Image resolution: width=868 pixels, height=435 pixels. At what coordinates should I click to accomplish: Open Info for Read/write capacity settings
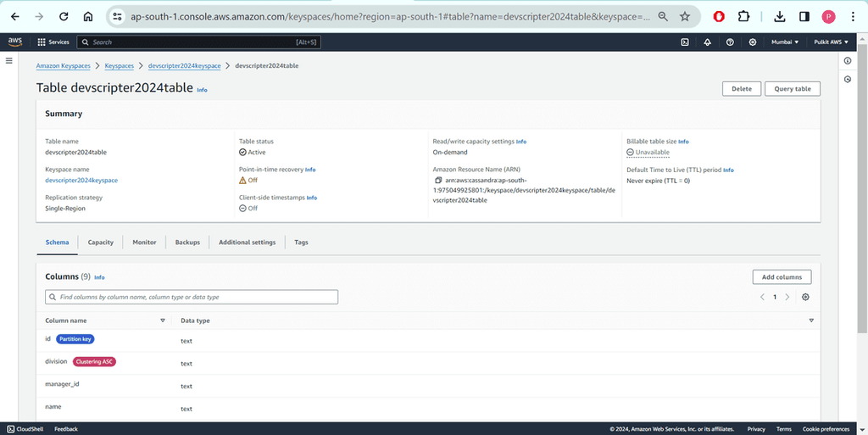[x=521, y=142]
